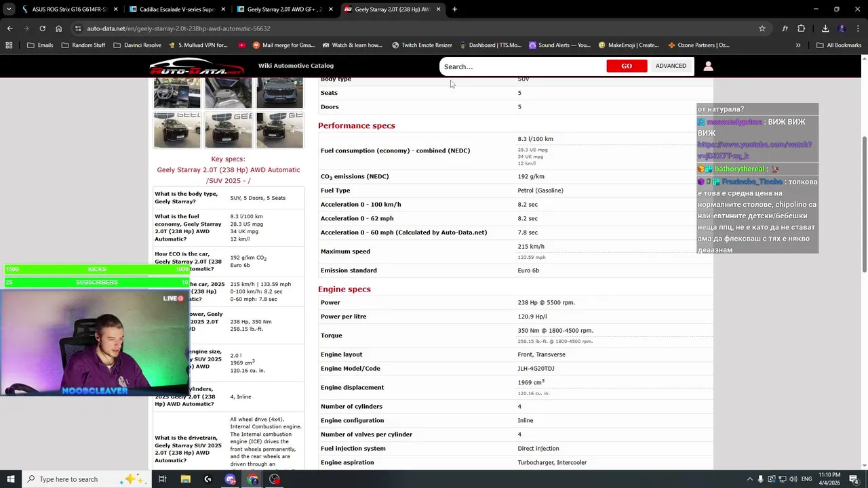The image size is (868, 488).
Task: Open the browser home page
Action: (58, 28)
